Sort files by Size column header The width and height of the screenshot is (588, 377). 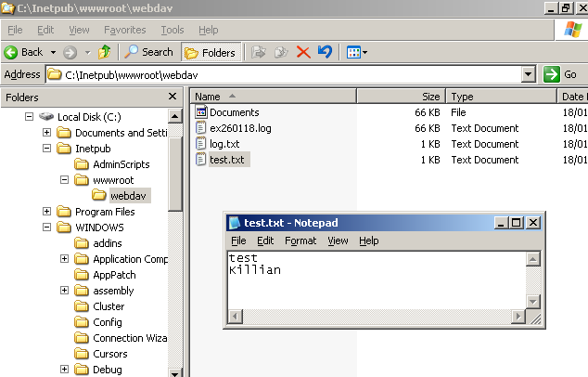coord(402,97)
